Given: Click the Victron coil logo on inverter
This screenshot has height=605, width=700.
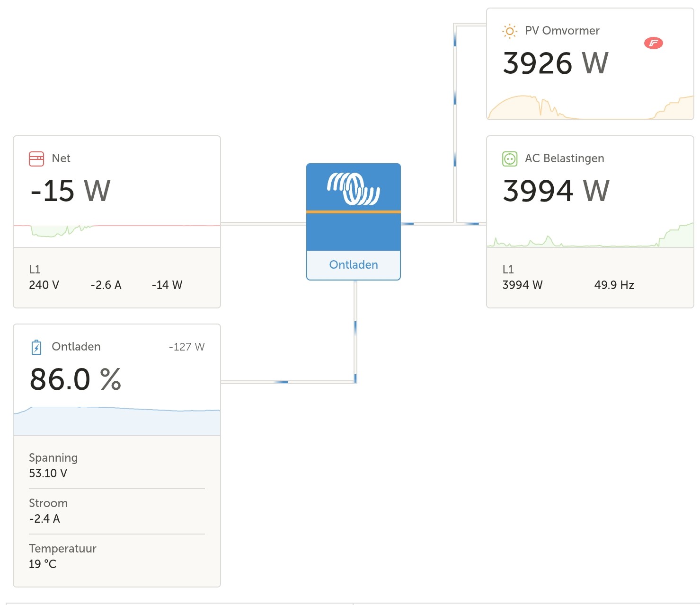Looking at the screenshot, I should pos(353,188).
